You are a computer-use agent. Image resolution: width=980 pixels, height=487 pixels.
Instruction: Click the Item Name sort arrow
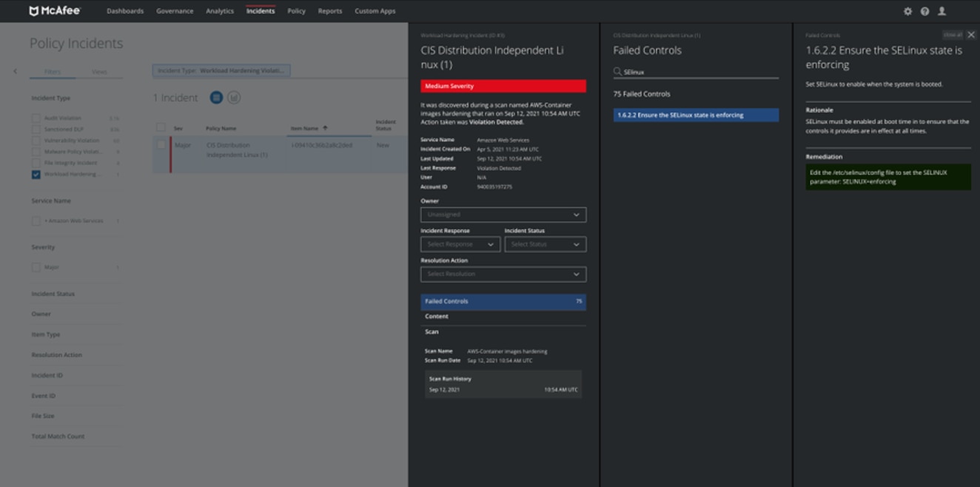pyautogui.click(x=325, y=128)
